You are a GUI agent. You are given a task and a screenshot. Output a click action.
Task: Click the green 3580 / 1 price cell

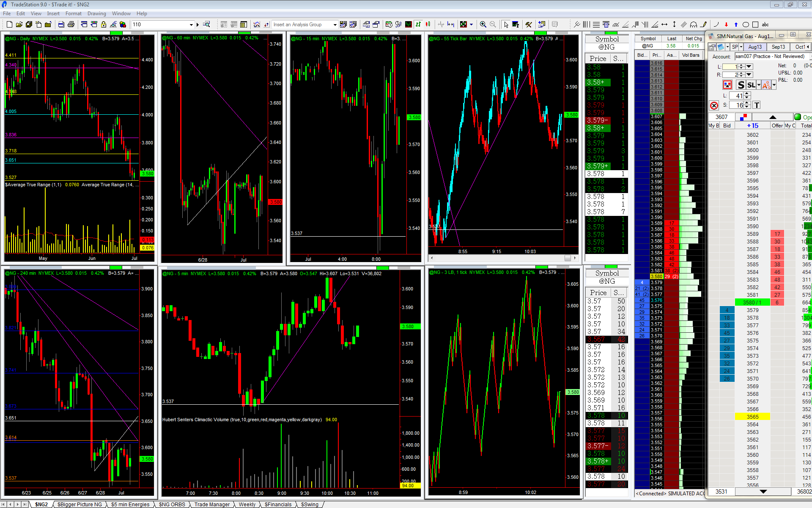752,302
